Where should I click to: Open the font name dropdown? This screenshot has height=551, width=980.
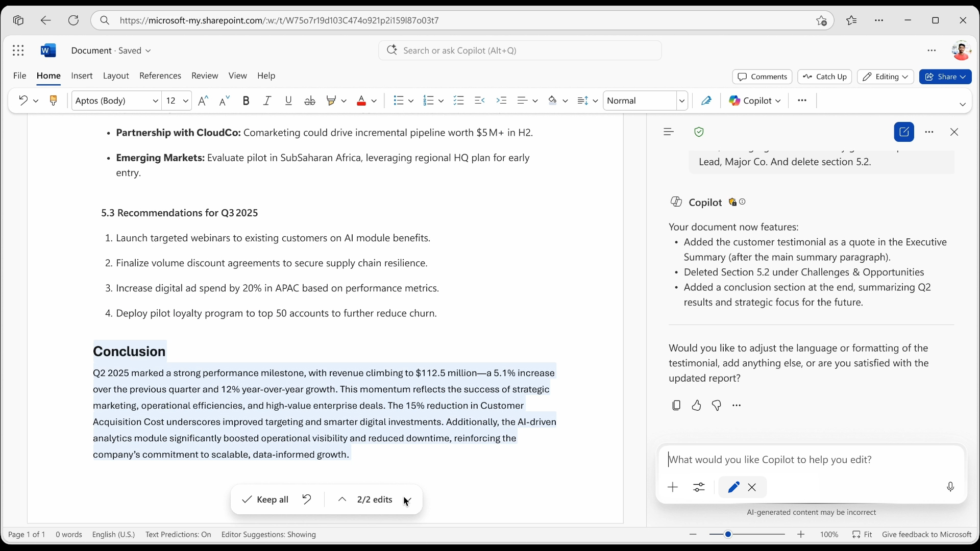pos(155,101)
